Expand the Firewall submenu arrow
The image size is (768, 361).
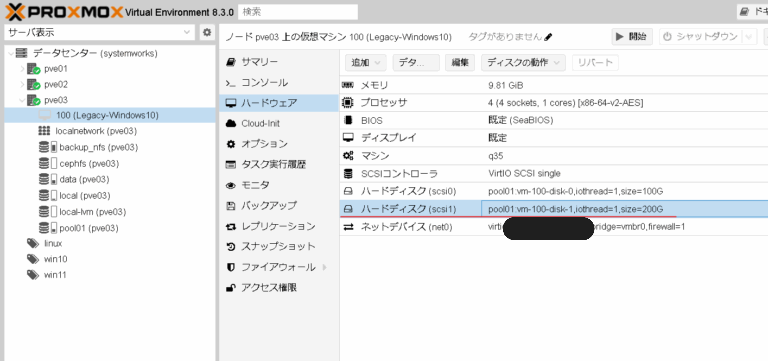point(324,267)
